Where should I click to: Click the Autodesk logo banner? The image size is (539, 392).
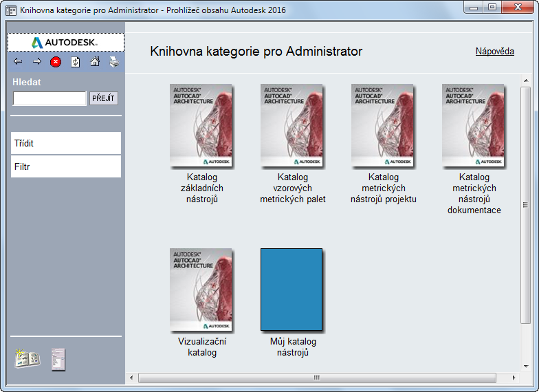pyautogui.click(x=66, y=43)
